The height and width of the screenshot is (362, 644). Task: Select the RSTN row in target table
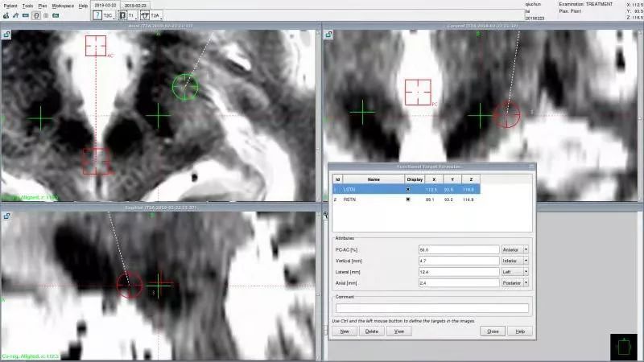[369, 199]
